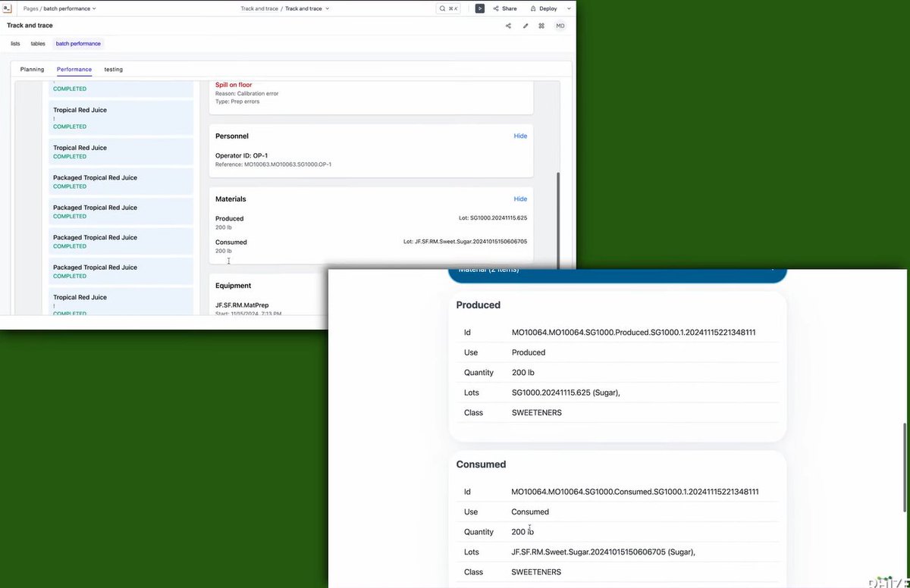The width and height of the screenshot is (910, 588).
Task: Hide the Materials section
Action: click(520, 199)
